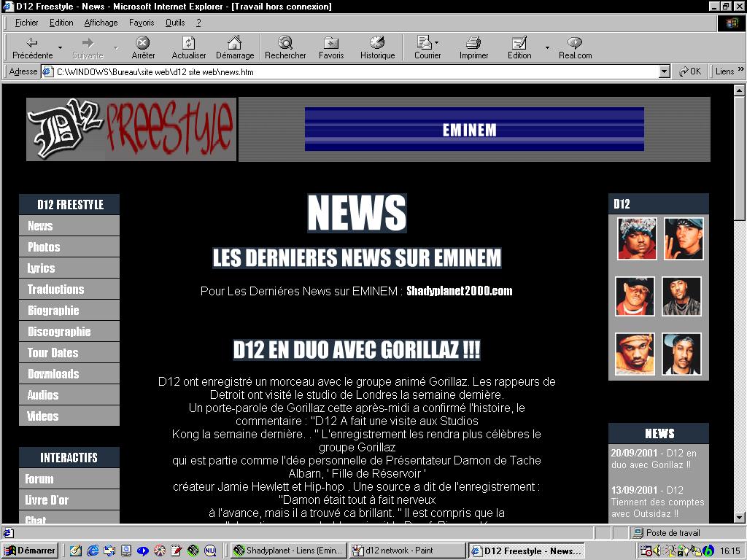Open the Audios sidebar link

tap(69, 394)
